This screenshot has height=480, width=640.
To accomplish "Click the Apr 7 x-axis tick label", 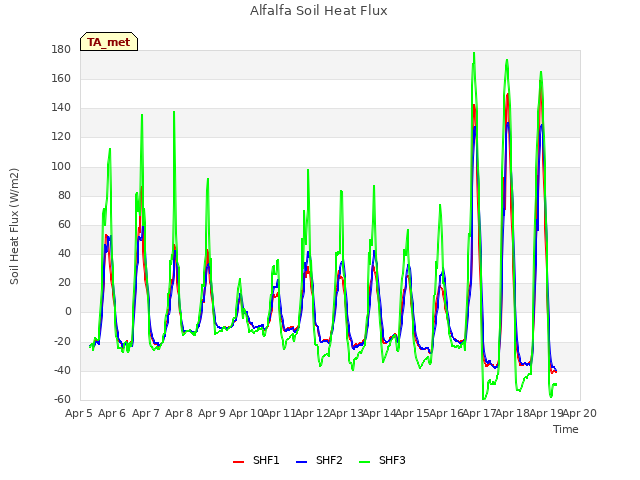I will point(146,413).
